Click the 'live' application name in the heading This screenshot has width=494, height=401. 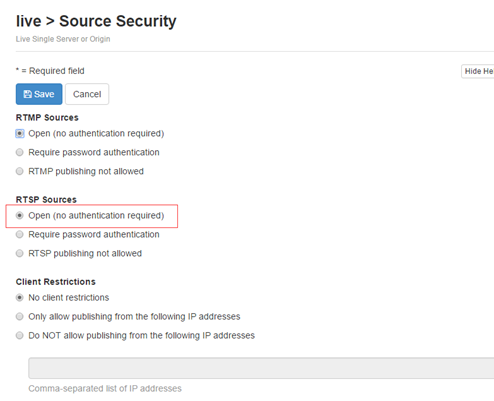pos(28,21)
